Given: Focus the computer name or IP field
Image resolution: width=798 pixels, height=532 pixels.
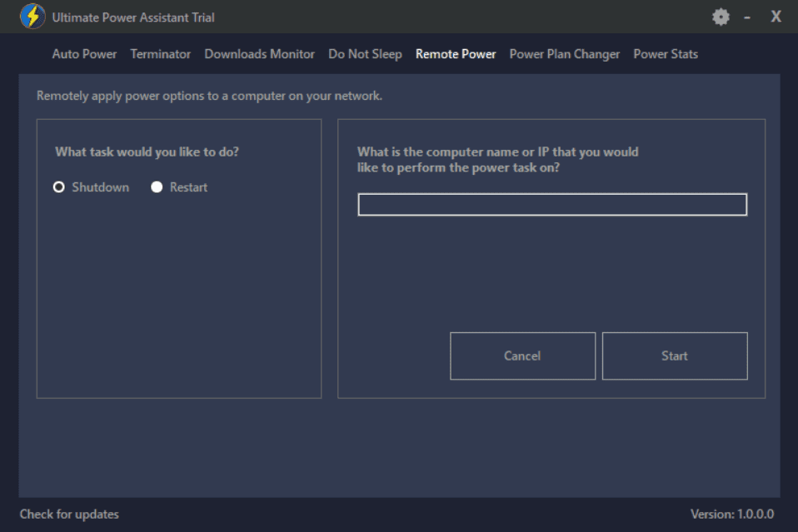Looking at the screenshot, I should pos(552,205).
